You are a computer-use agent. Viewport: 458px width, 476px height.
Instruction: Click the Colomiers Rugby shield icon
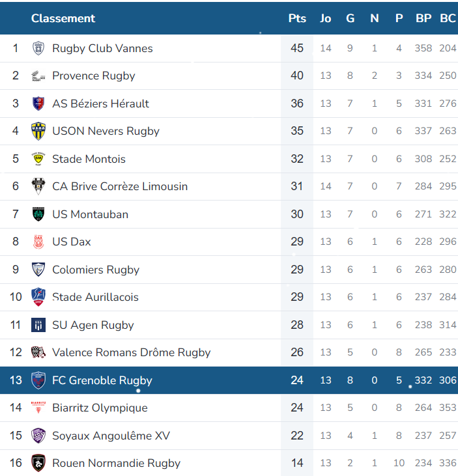click(x=38, y=270)
